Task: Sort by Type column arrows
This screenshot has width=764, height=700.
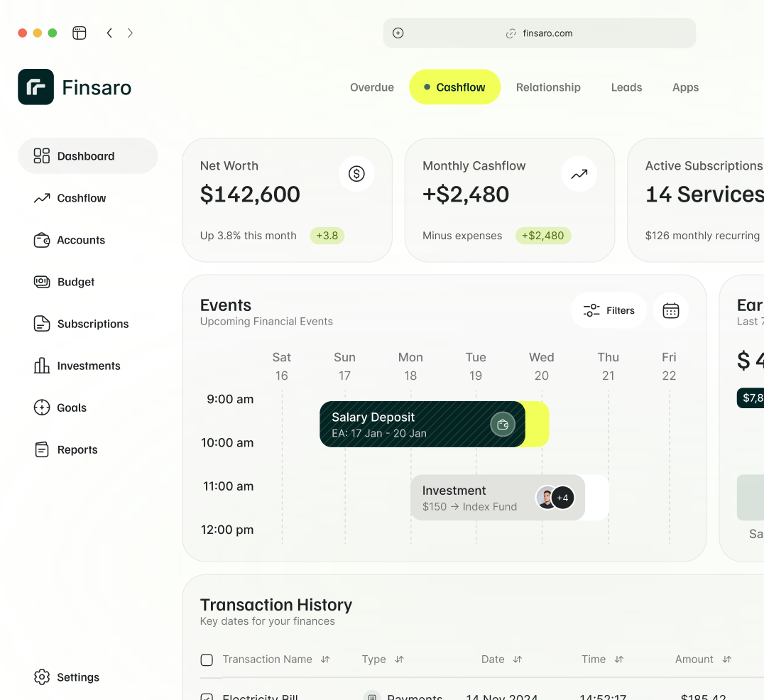Action: tap(400, 659)
